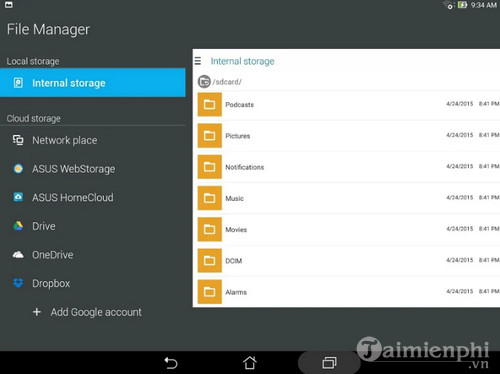Open the Pictures folder name
Image resolution: width=500 pixels, height=374 pixels.
pos(238,136)
